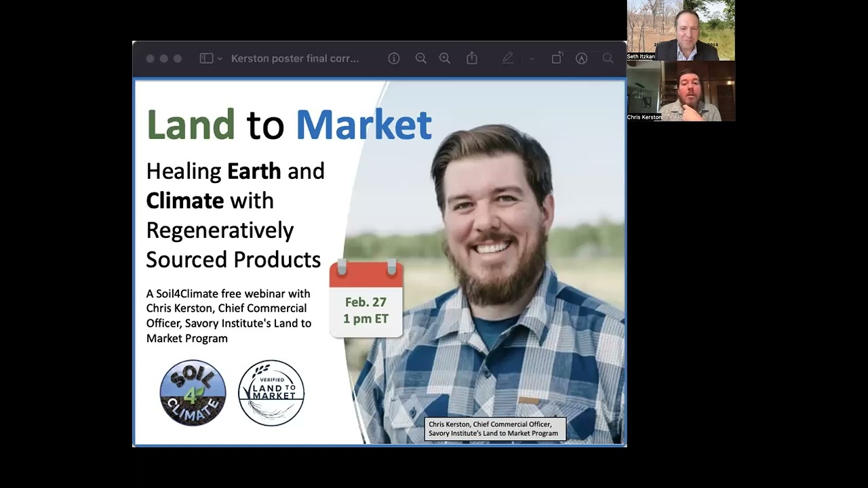This screenshot has height=488, width=868.
Task: Click the 'Seth Itzkan' name label
Action: point(641,56)
